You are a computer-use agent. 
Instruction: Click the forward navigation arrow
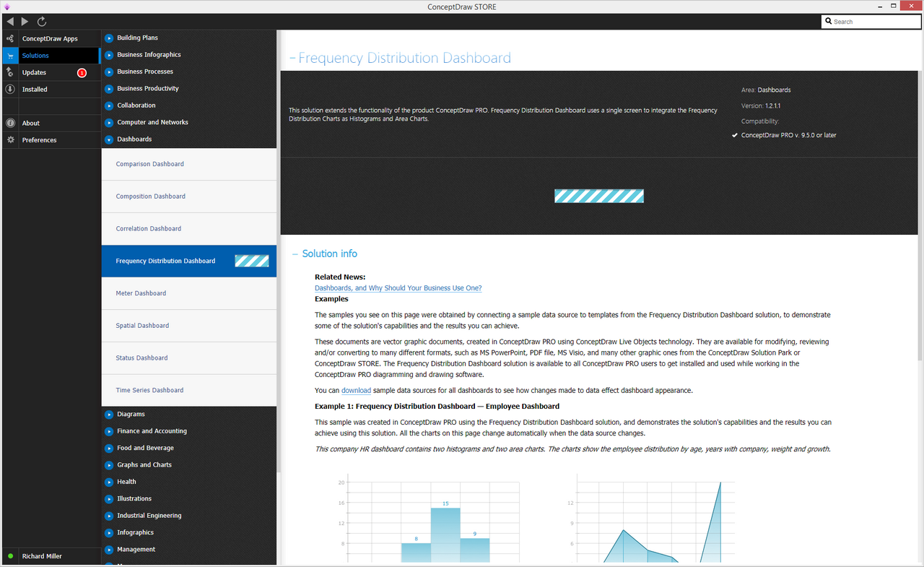(x=25, y=22)
